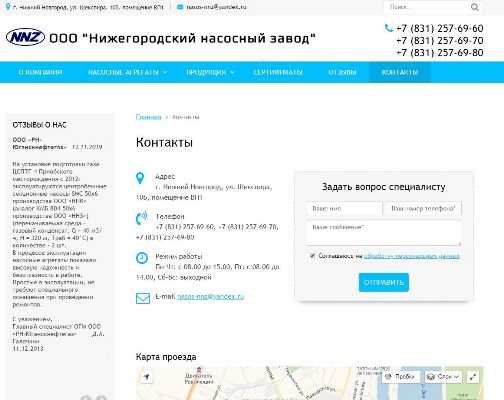
Task: Click the NNZ company logo
Action: coord(25,37)
